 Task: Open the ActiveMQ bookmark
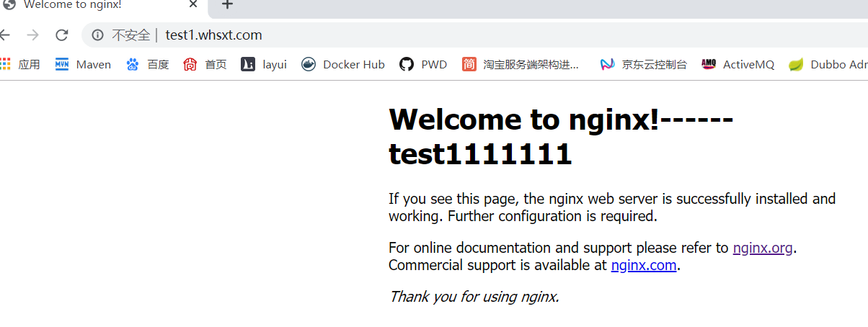(x=738, y=64)
